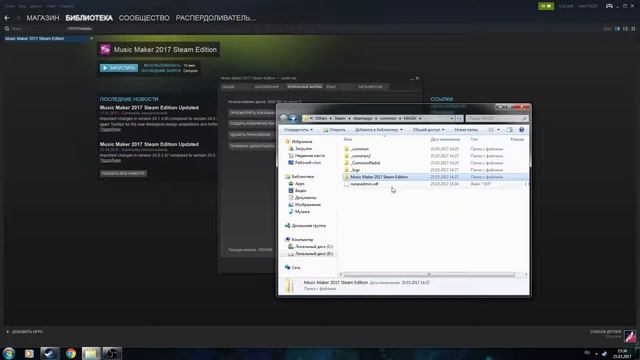Click the Windows Start button
This screenshot has width=640, height=360.
(9, 353)
